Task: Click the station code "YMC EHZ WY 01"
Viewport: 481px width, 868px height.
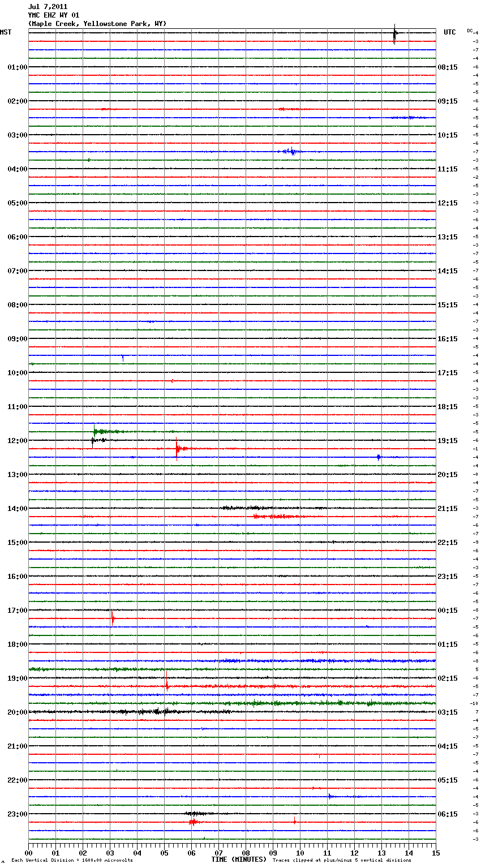Action: (x=54, y=15)
